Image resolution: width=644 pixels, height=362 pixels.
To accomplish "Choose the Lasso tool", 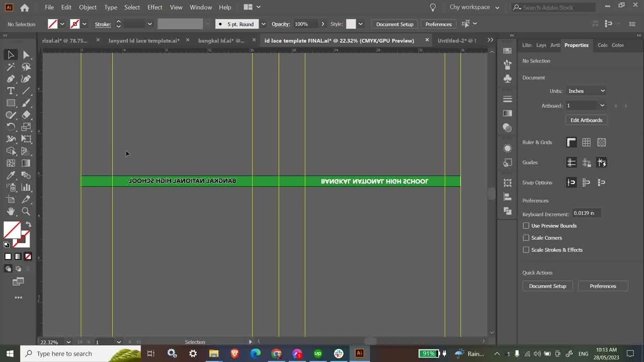I will click(x=26, y=67).
